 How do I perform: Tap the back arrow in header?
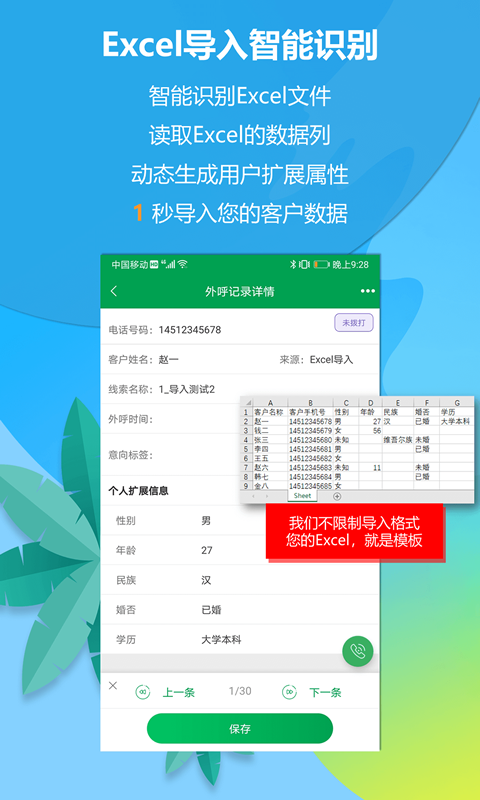click(x=114, y=291)
